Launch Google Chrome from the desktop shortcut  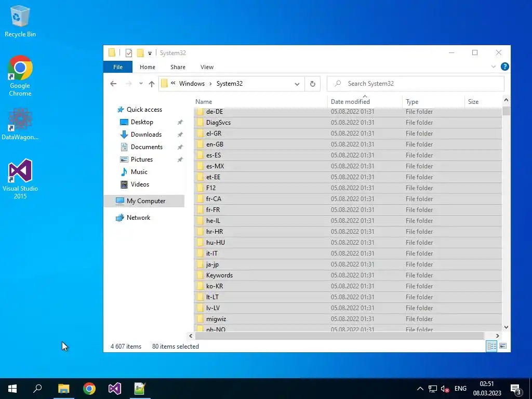pyautogui.click(x=20, y=76)
